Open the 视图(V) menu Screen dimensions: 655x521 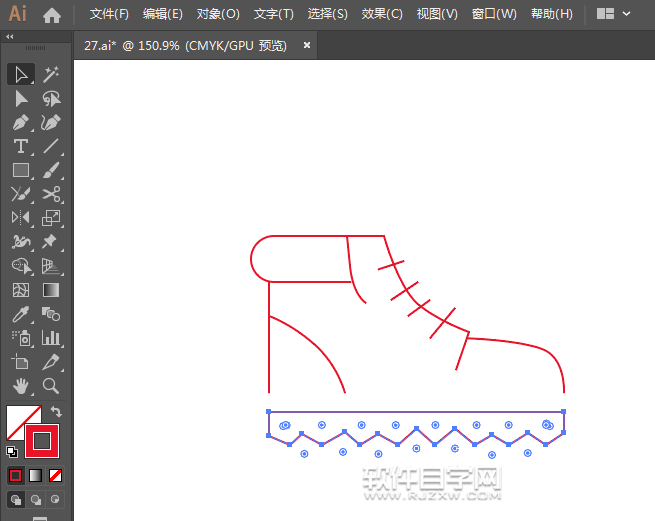pos(437,14)
